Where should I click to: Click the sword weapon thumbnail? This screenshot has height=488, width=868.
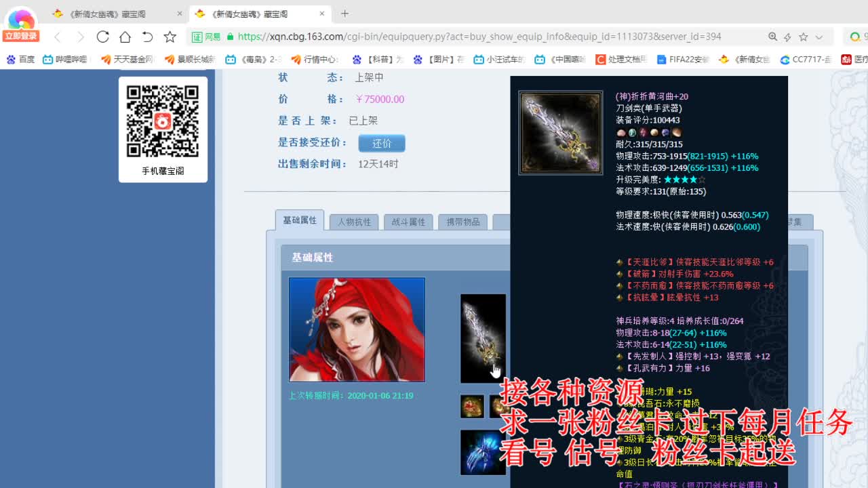point(483,339)
